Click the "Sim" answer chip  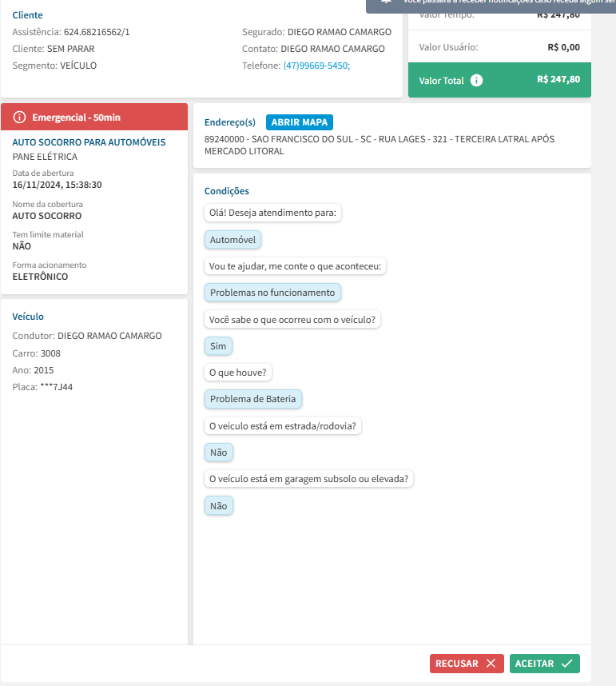(x=218, y=346)
